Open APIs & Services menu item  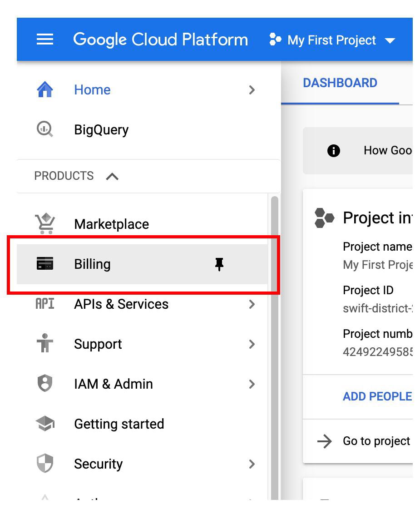121,304
